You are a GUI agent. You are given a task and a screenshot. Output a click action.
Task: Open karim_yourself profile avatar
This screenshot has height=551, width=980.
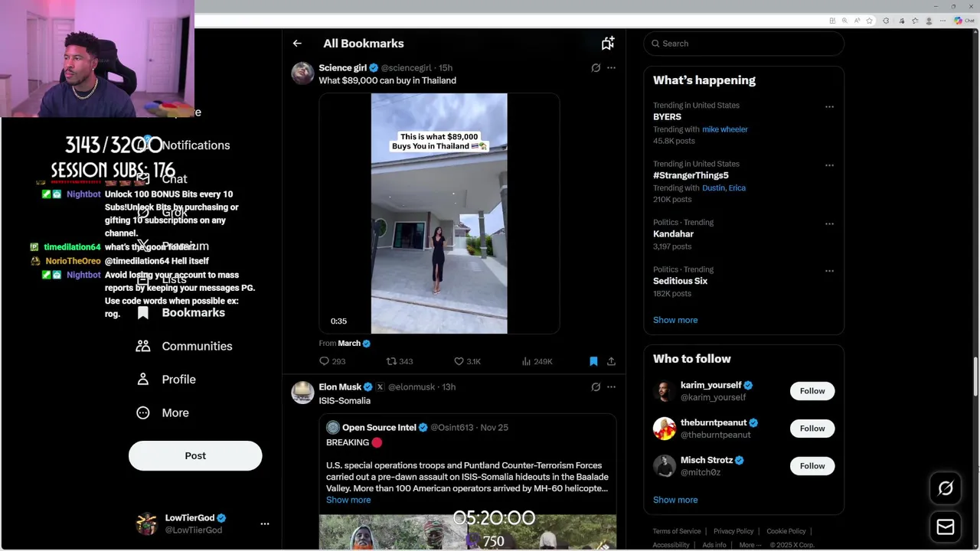[664, 391]
